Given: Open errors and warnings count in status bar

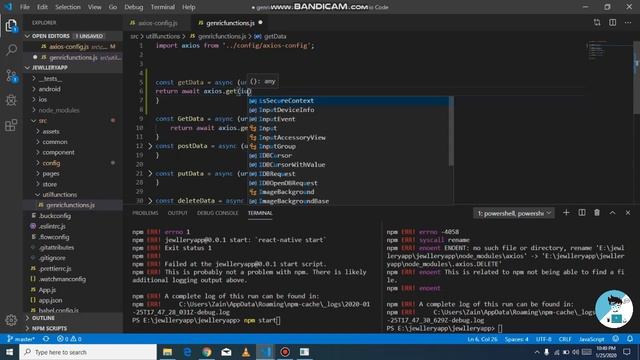Looking at the screenshot, I should 69,339.
